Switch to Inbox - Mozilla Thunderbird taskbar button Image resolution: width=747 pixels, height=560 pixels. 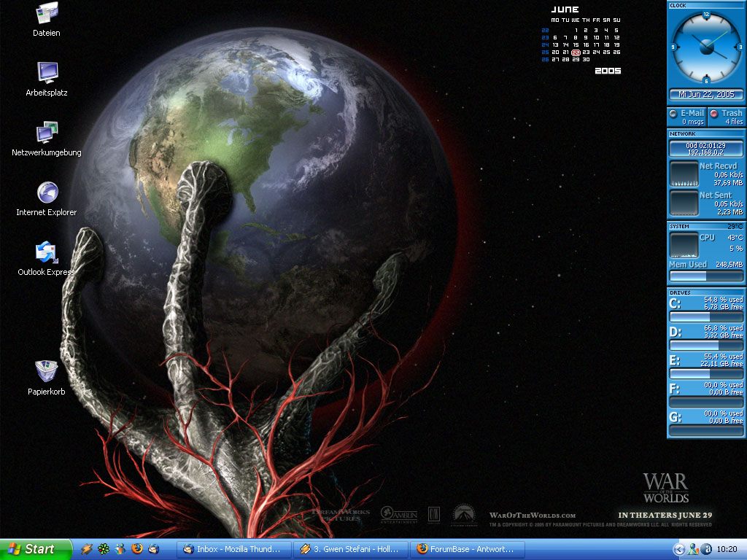click(234, 550)
